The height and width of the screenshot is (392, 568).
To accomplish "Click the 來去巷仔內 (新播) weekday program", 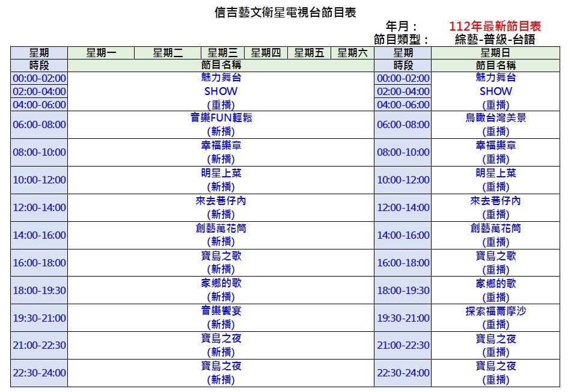I will pyautogui.click(x=221, y=207).
